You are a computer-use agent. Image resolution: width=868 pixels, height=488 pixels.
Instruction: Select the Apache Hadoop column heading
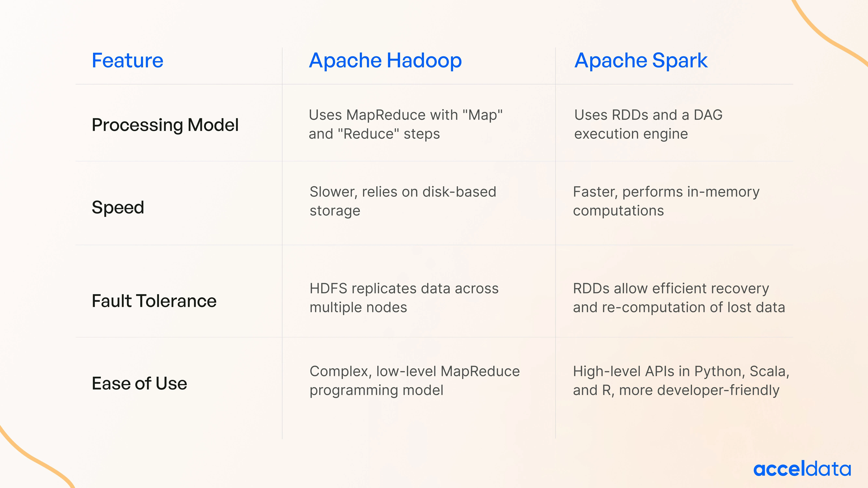(x=385, y=61)
